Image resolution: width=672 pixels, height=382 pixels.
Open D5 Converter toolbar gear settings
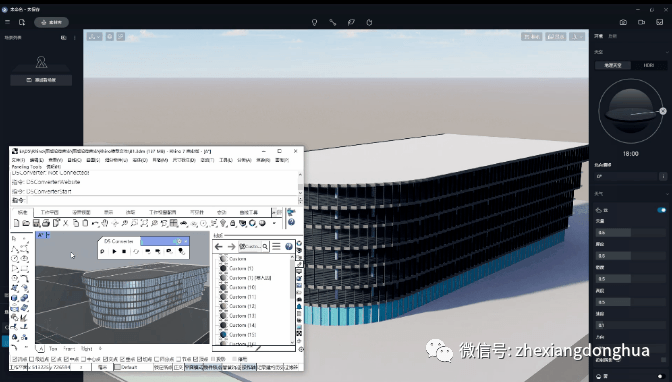(x=179, y=241)
